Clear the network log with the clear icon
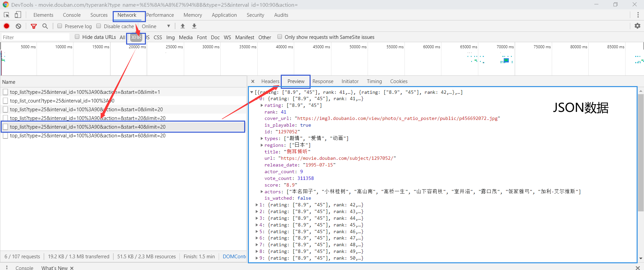The image size is (644, 270). coord(18,26)
